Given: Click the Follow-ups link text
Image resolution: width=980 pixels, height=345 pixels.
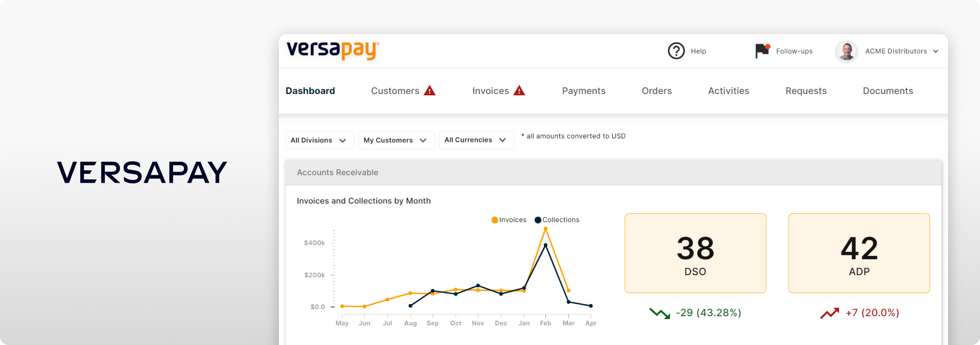Looking at the screenshot, I should click(794, 51).
